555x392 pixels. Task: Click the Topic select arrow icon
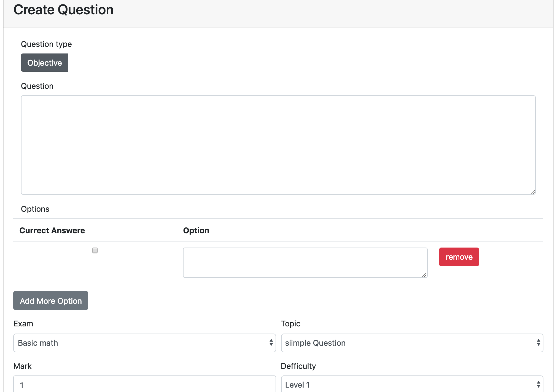coord(538,343)
